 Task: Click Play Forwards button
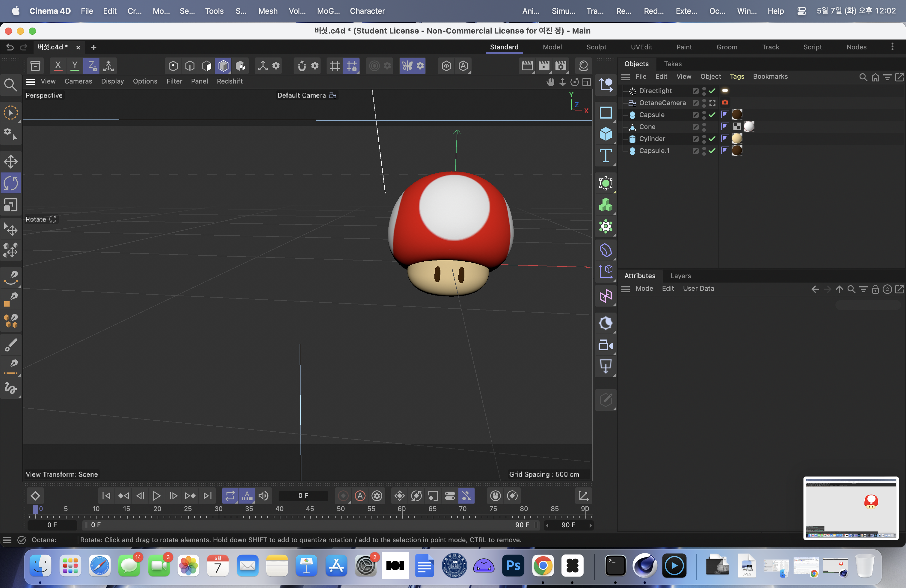pyautogui.click(x=156, y=495)
